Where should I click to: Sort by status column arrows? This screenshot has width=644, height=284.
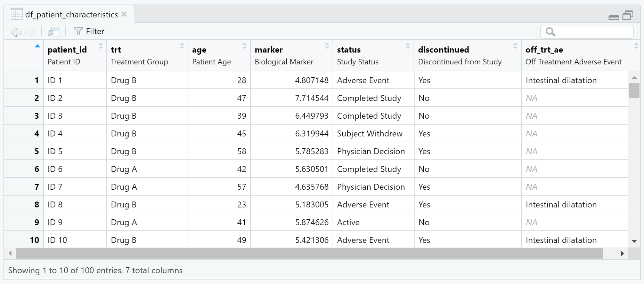(408, 46)
